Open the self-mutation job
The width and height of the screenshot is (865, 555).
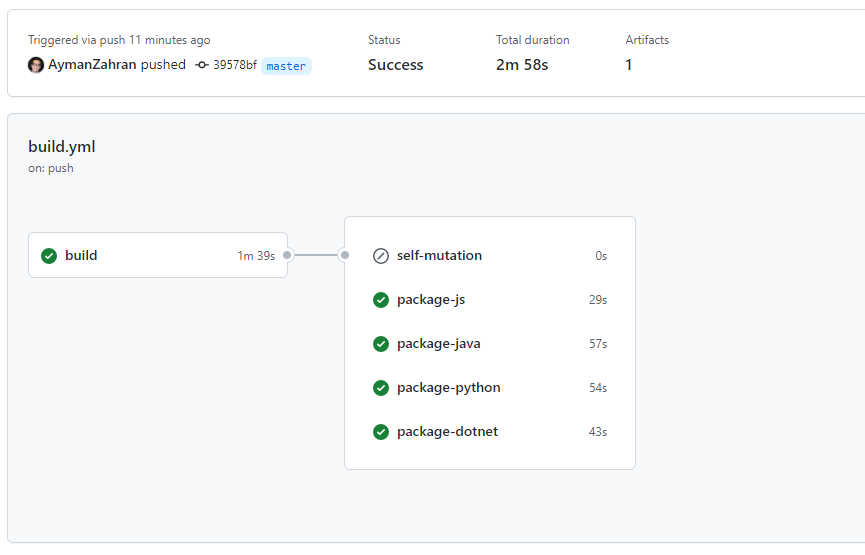439,256
